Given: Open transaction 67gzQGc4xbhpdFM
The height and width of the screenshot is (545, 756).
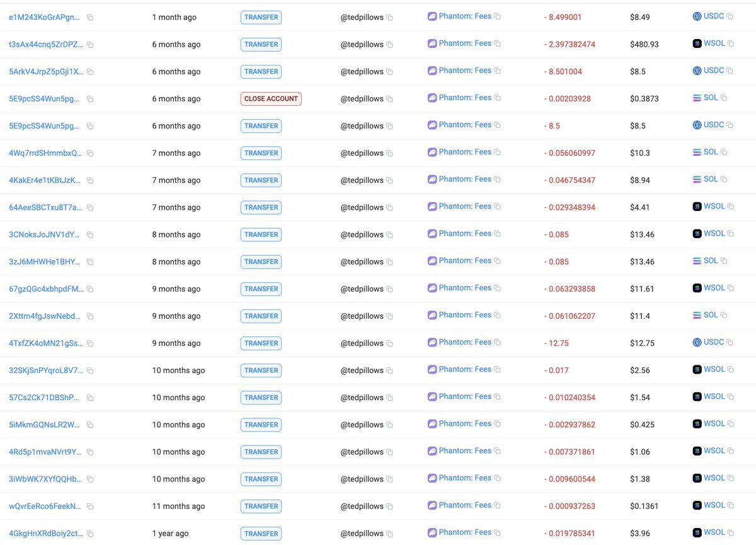Looking at the screenshot, I should 46,289.
